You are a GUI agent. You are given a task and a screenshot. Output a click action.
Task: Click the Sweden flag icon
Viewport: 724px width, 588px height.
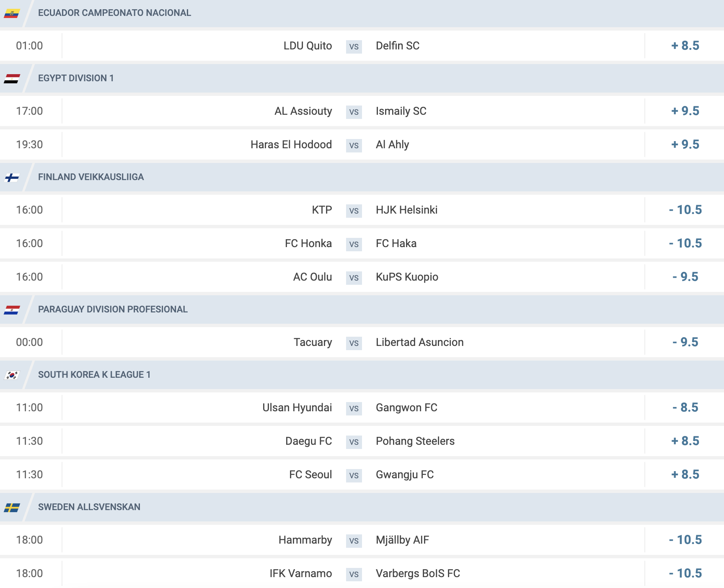point(12,508)
